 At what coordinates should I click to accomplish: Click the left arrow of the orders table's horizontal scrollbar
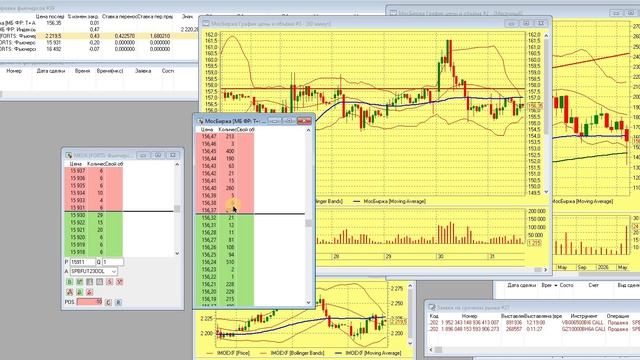click(431, 350)
